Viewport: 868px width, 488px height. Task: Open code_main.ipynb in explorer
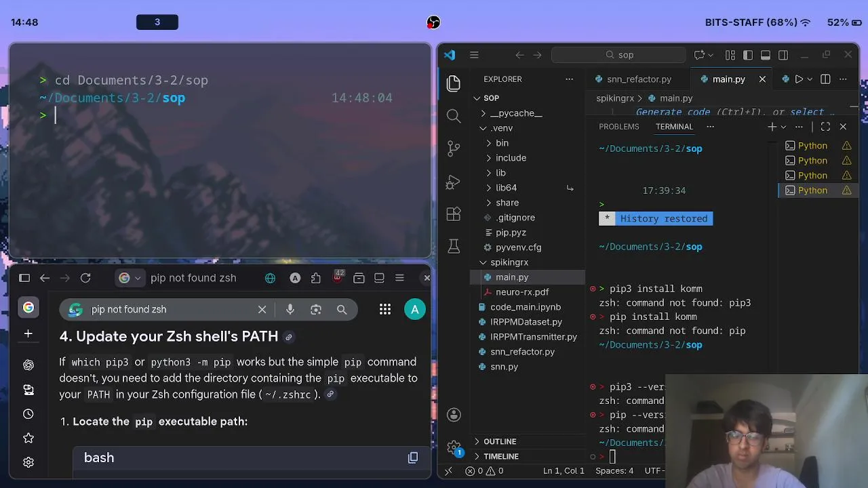526,307
